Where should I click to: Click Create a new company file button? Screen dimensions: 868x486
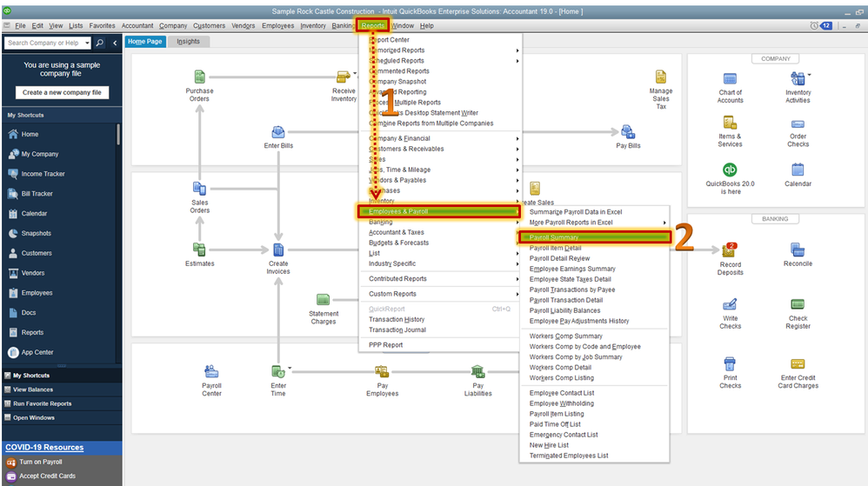(62, 92)
